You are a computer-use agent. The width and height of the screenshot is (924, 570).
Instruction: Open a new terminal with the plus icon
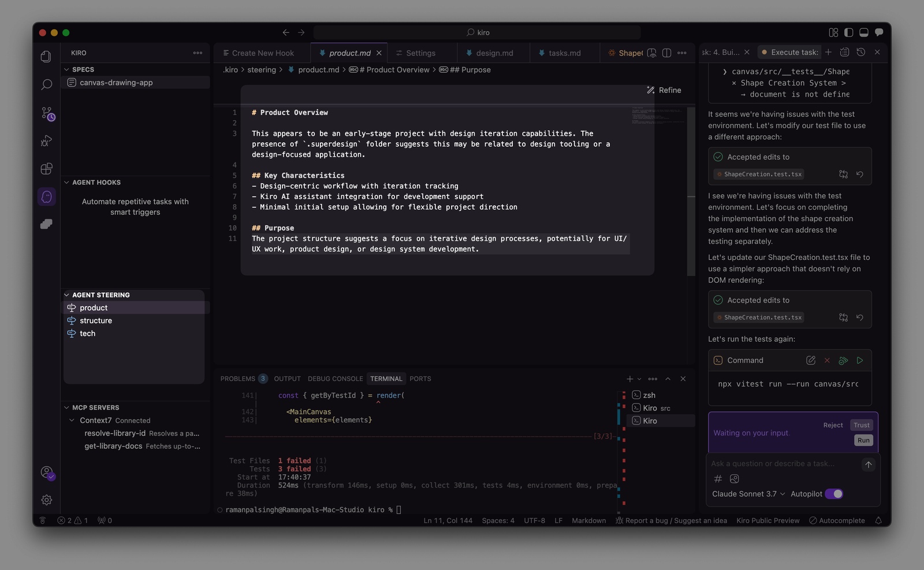[629, 378]
